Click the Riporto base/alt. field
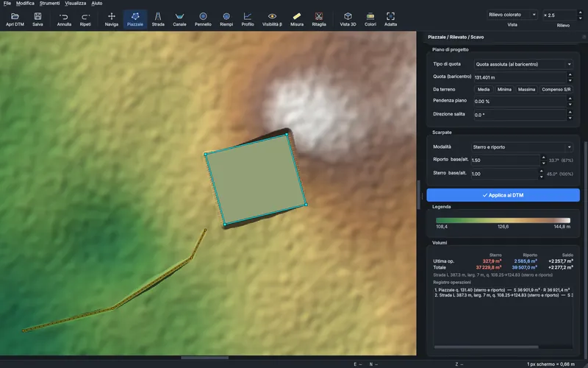Viewport: 588px width, 368px height. point(505,160)
